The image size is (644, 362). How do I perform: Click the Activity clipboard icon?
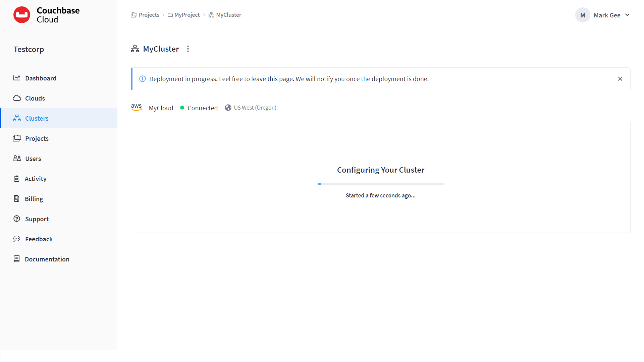pyautogui.click(x=17, y=178)
